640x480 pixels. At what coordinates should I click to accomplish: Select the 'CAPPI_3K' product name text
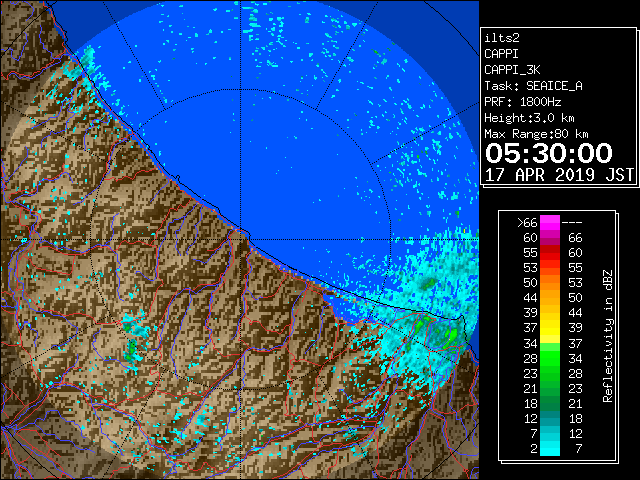512,70
